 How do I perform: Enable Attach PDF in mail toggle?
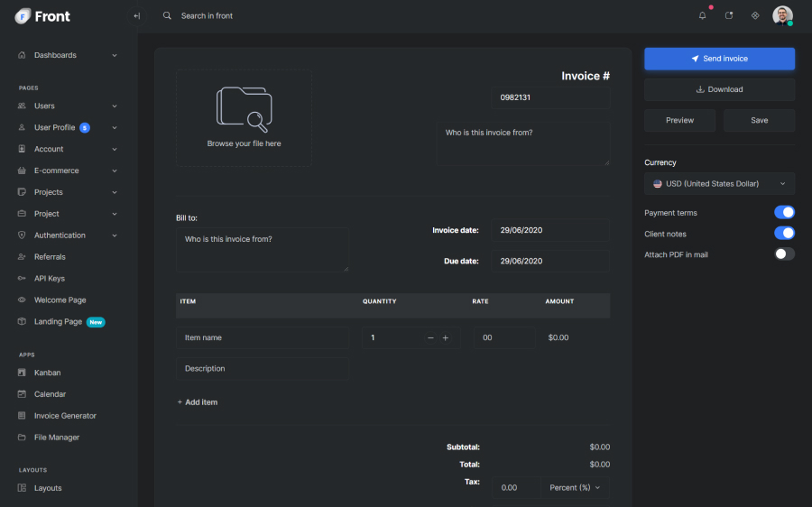click(784, 254)
